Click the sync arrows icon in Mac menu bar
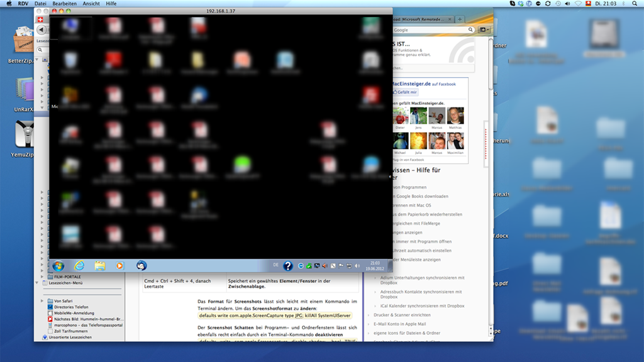 tap(548, 3)
